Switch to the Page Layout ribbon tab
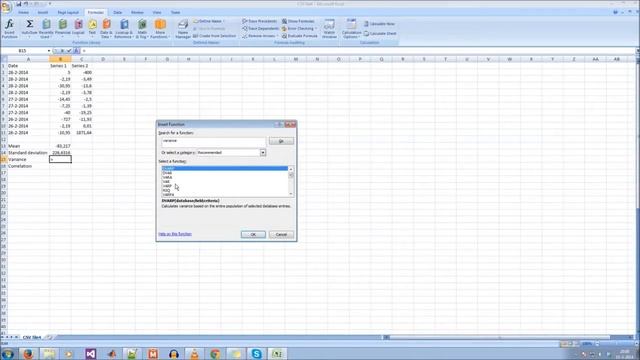Image resolution: width=640 pixels, height=360 pixels. tap(68, 13)
